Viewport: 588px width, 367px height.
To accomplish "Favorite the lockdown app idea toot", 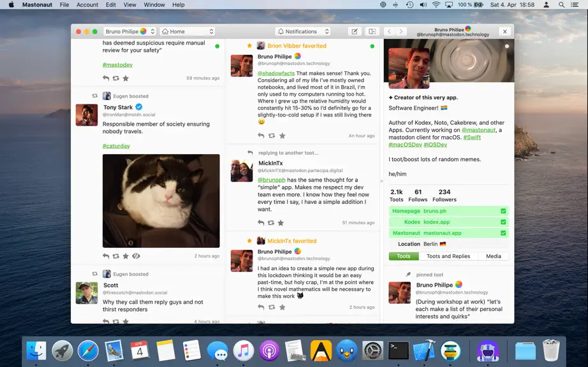I will point(282,307).
